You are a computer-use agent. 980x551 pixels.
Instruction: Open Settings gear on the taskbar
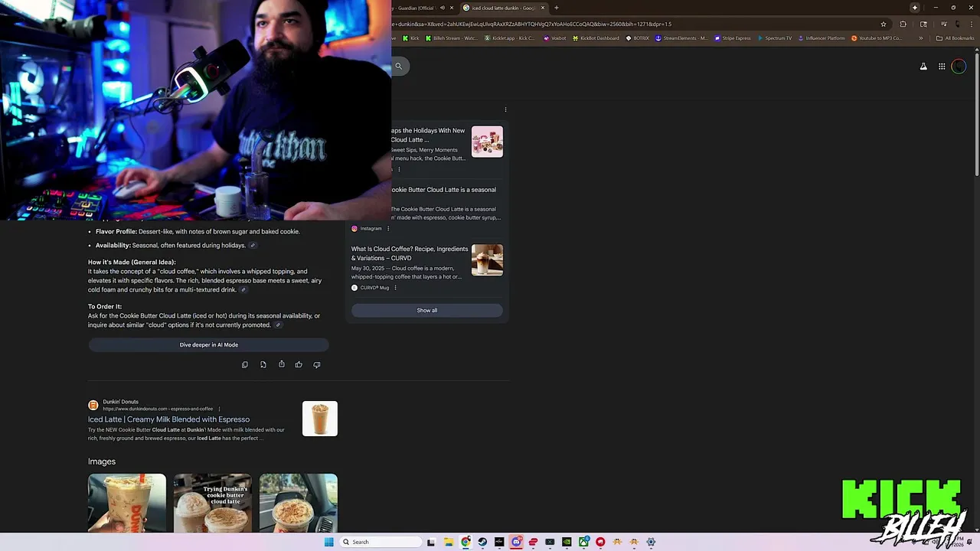pyautogui.click(x=651, y=542)
